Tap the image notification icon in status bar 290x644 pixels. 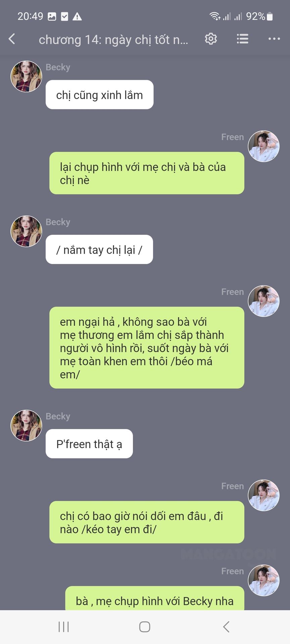[52, 16]
